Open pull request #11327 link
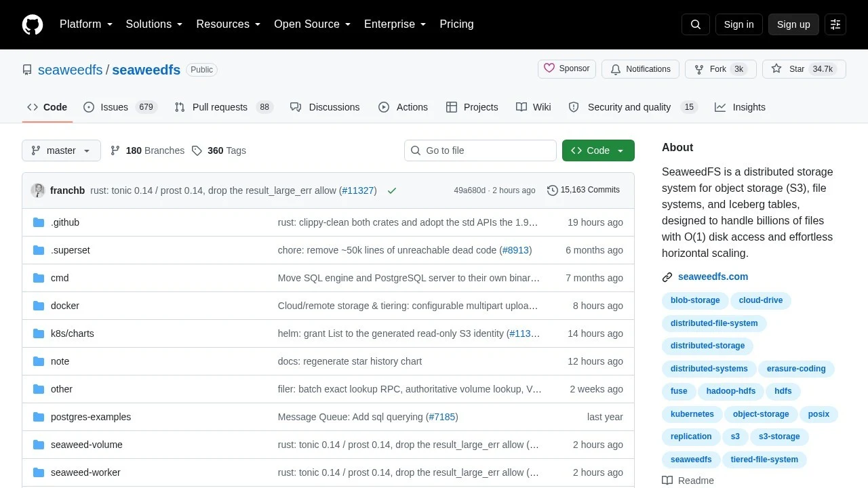868x488 pixels. click(358, 190)
